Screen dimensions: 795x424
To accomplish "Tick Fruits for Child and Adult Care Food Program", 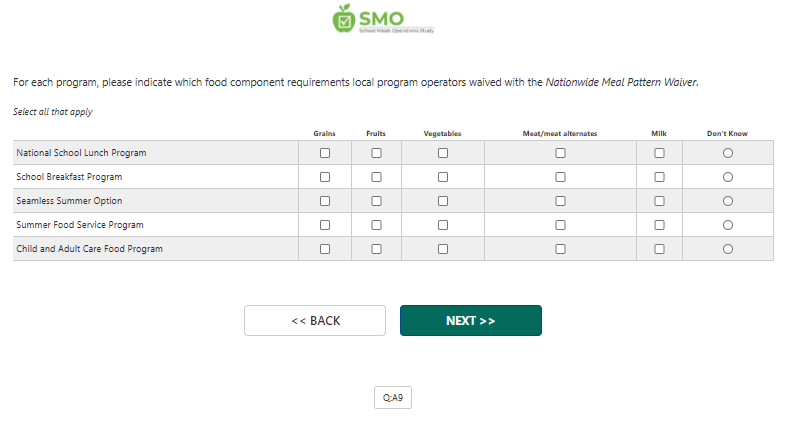I will [376, 249].
